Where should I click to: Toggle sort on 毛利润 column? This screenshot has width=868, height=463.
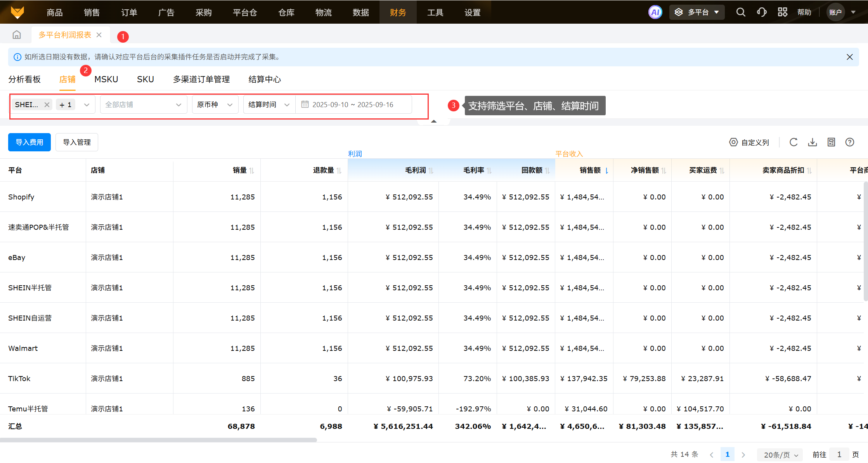click(431, 170)
